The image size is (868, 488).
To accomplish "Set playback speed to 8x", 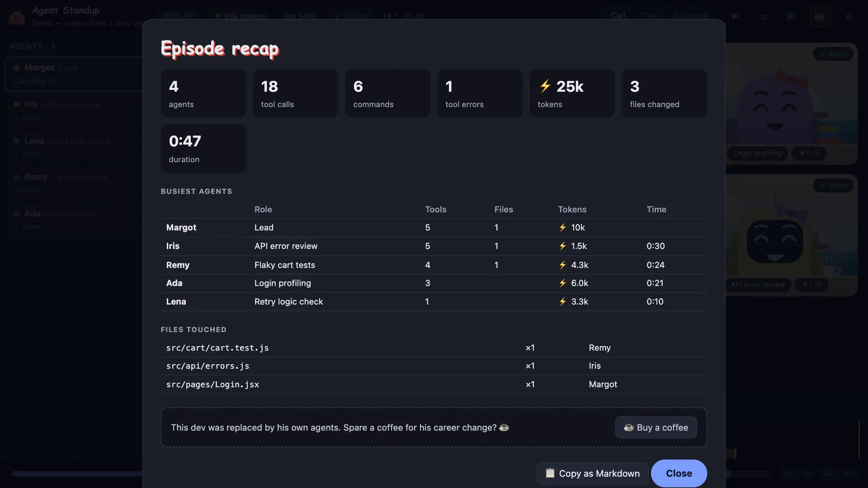I will [849, 474].
